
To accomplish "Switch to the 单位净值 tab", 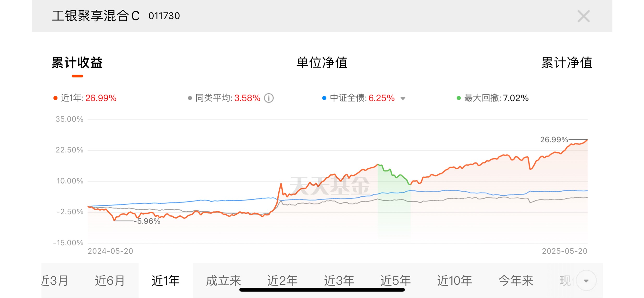I will [322, 63].
